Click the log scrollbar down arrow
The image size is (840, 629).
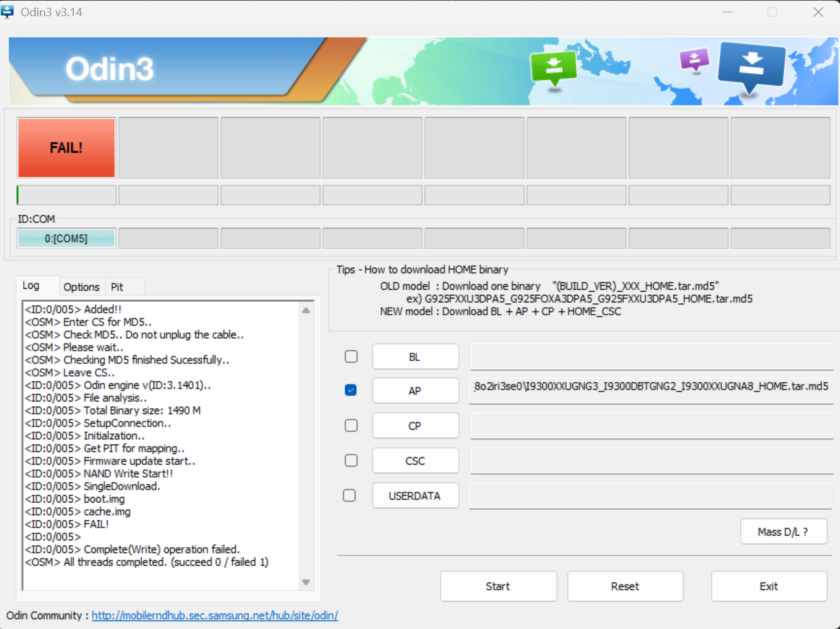[306, 582]
